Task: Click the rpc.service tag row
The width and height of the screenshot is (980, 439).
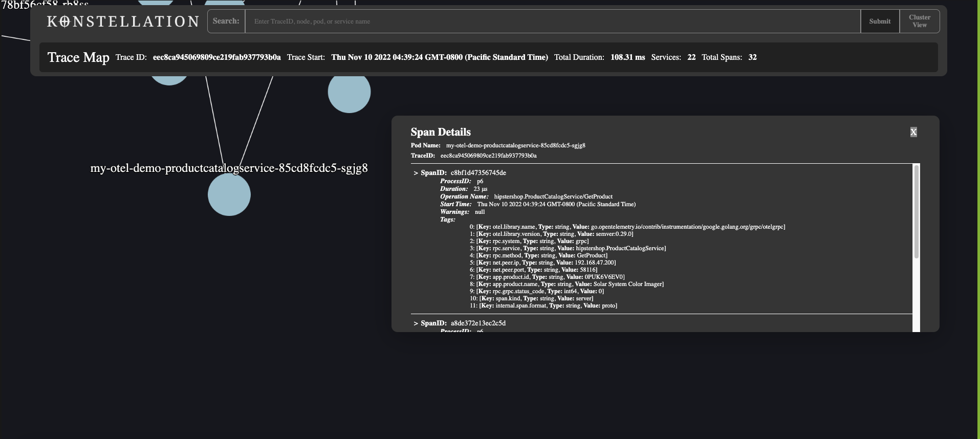Action: click(568, 248)
